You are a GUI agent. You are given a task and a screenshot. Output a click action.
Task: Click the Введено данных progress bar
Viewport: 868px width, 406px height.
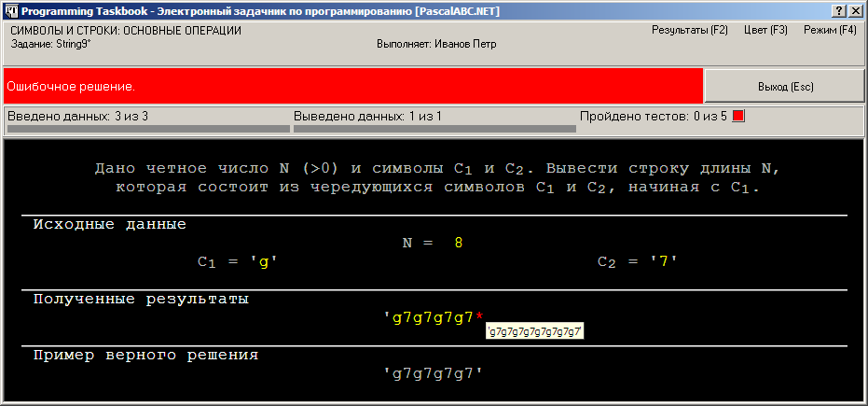[148, 129]
